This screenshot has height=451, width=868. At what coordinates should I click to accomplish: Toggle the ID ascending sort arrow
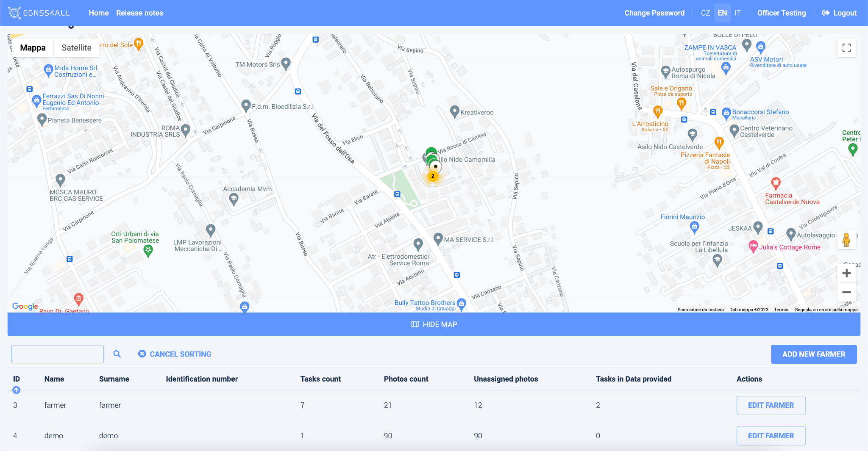(x=16, y=390)
